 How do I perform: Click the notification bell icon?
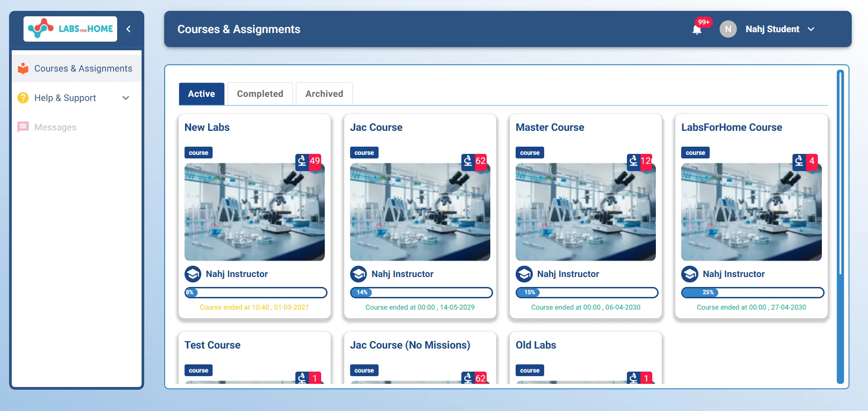click(697, 30)
